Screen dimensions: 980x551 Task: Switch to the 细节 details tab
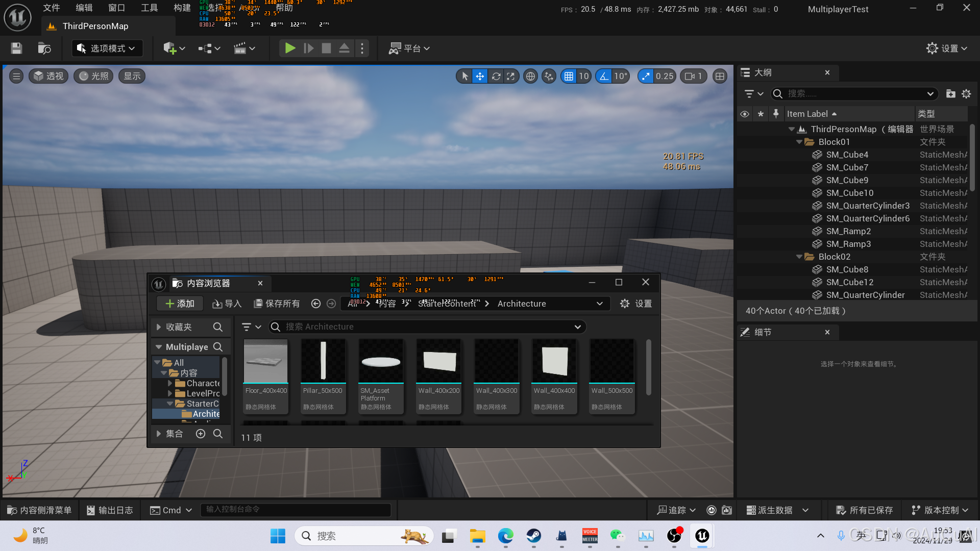[x=763, y=333]
